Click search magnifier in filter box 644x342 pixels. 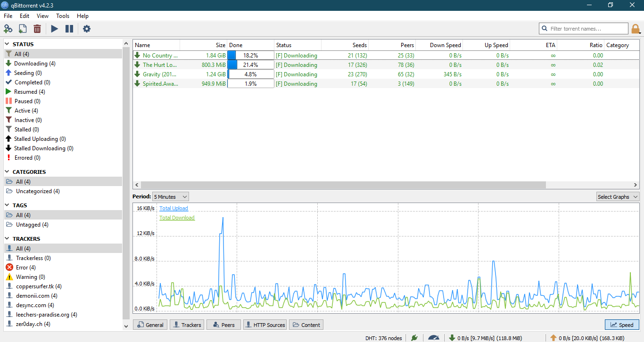(545, 29)
